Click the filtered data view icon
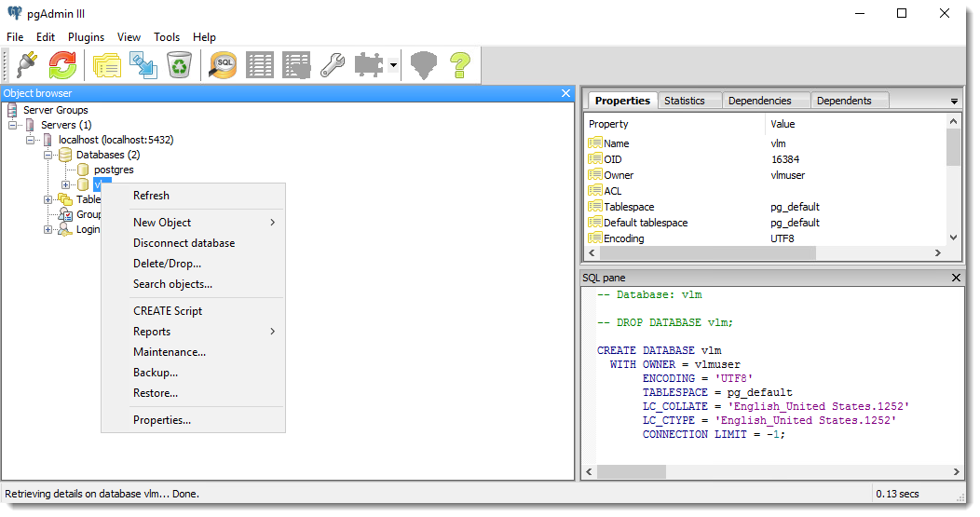 click(x=296, y=64)
